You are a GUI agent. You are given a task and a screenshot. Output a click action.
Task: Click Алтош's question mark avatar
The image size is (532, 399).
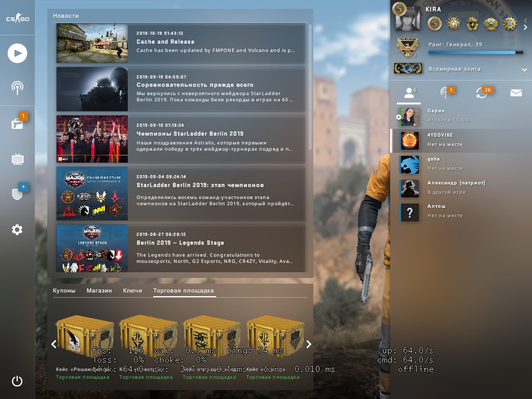(x=409, y=212)
